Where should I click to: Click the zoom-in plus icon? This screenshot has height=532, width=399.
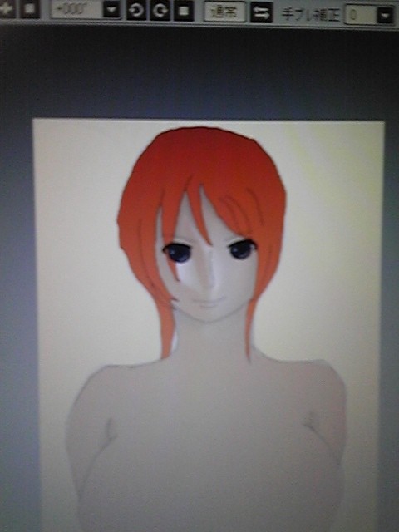coord(6,9)
